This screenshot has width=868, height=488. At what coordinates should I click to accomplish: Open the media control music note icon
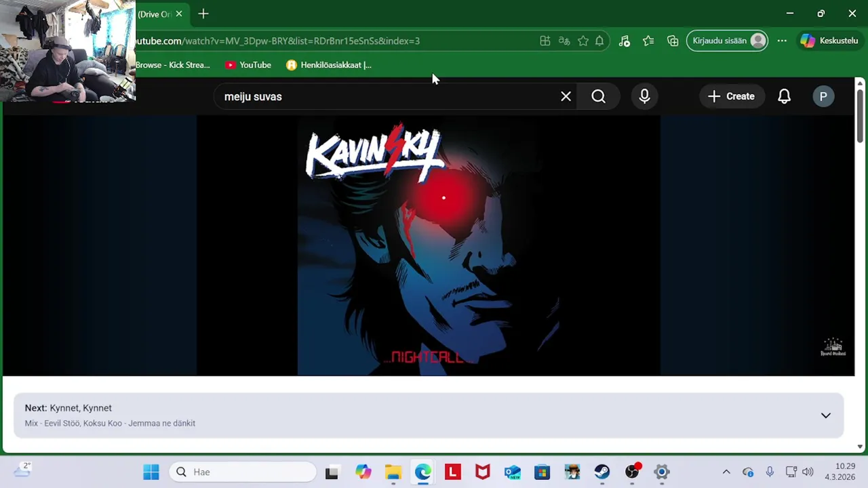coord(625,41)
